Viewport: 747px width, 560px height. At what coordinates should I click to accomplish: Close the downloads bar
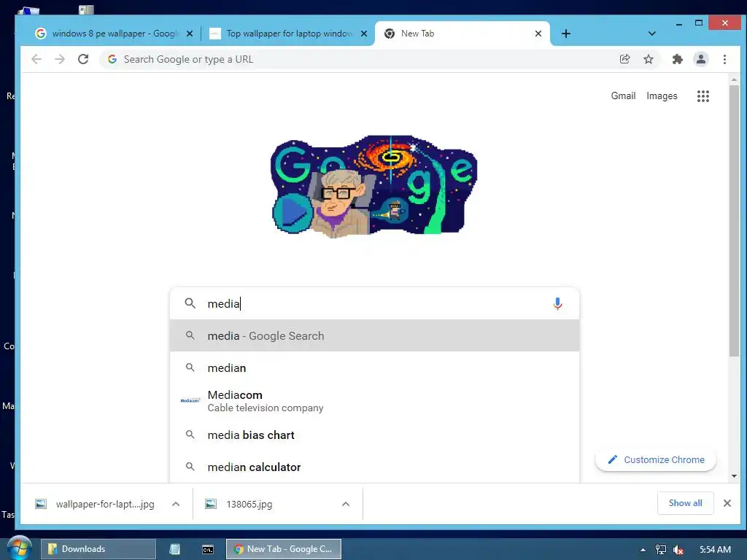[727, 503]
